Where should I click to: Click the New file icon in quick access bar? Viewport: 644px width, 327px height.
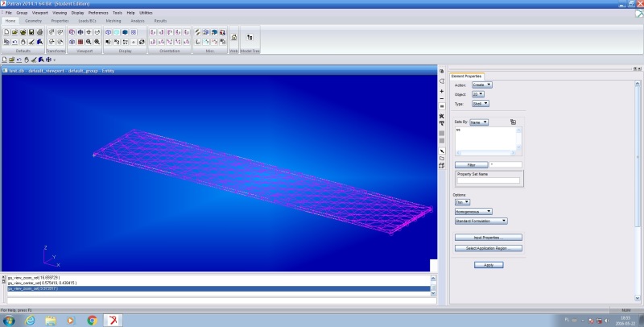[5, 60]
